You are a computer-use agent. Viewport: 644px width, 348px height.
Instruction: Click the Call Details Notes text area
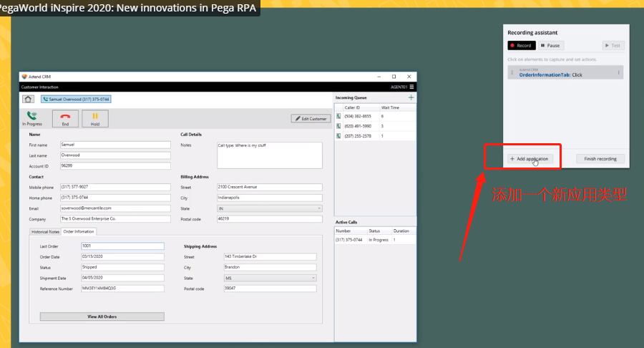coord(270,155)
